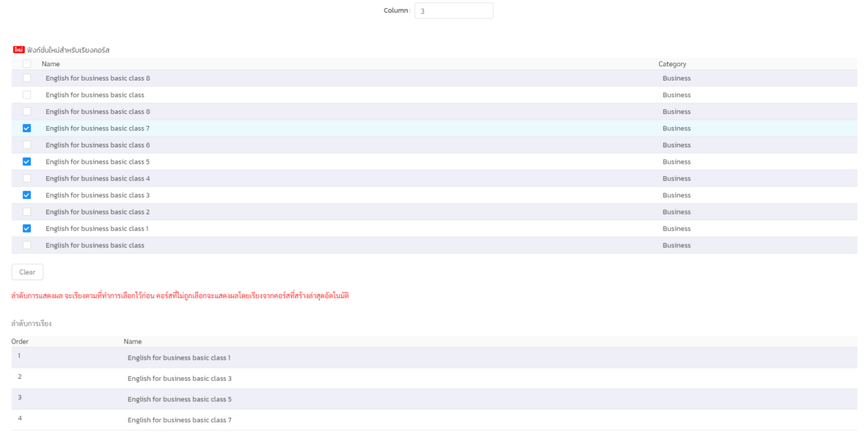The width and height of the screenshot is (868, 436).
Task: Click order row 3 with basic class 5
Action: tap(179, 399)
